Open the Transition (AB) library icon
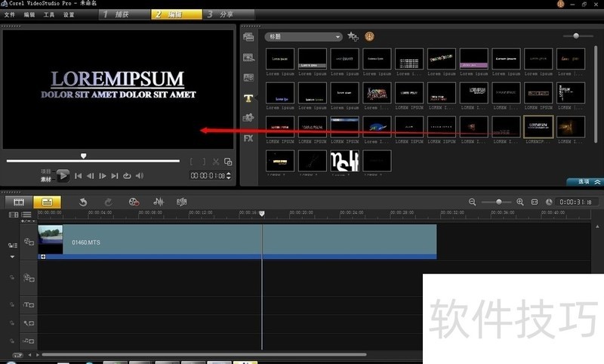Viewport: 604px width, 364px height. tap(248, 78)
